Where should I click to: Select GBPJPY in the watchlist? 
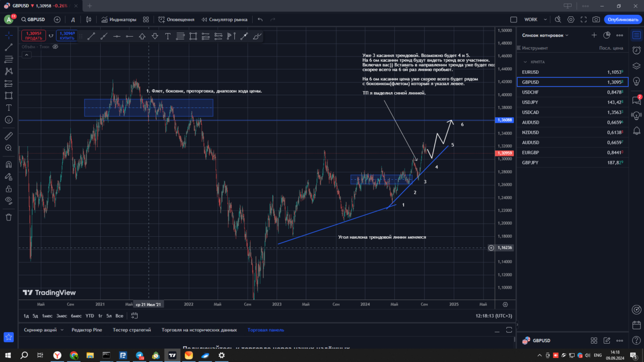[x=572, y=162]
